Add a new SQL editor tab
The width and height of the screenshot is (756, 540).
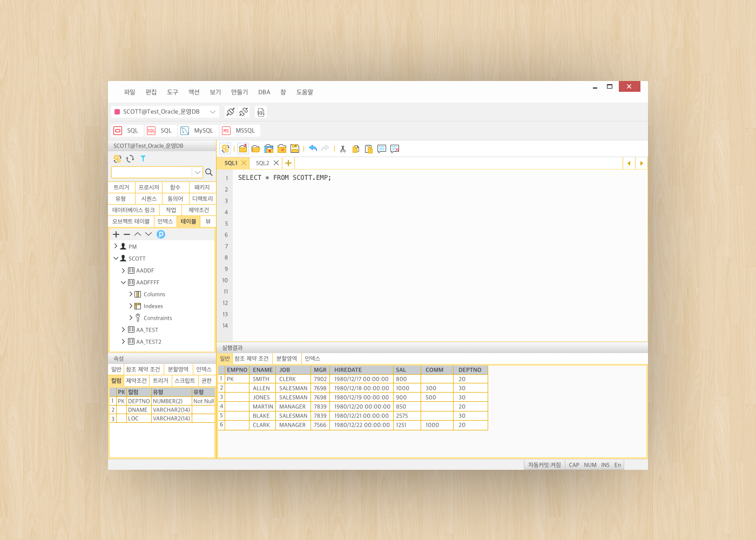pyautogui.click(x=288, y=163)
